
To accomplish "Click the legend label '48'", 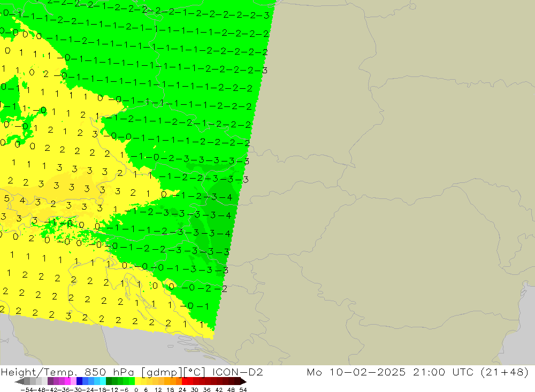I will click(231, 390).
